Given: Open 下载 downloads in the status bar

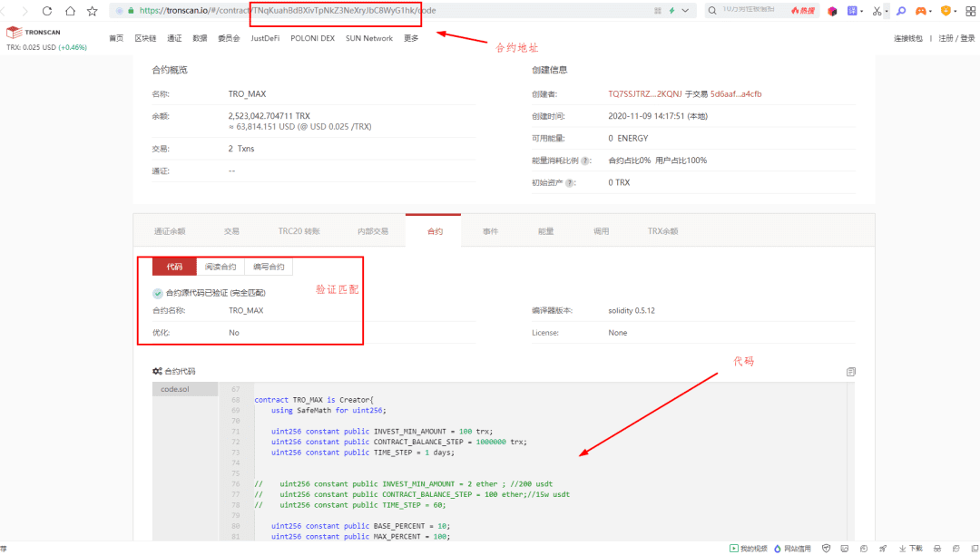Looking at the screenshot, I should pyautogui.click(x=911, y=549).
